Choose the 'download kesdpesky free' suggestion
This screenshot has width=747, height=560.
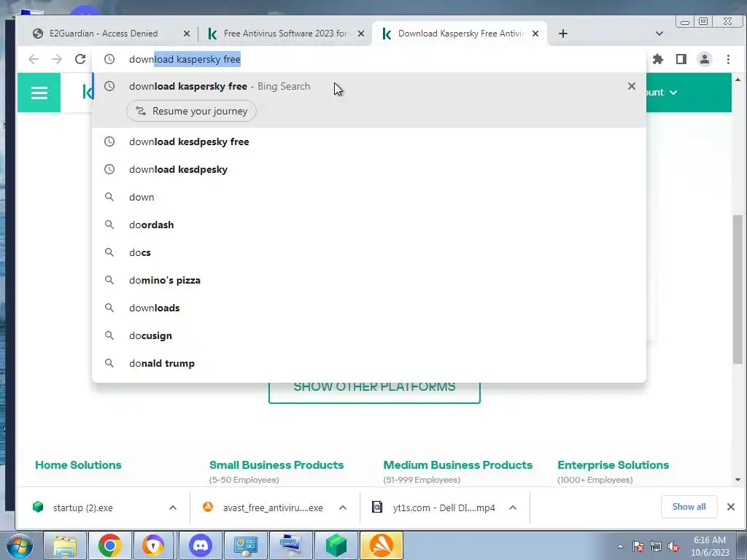point(369,141)
